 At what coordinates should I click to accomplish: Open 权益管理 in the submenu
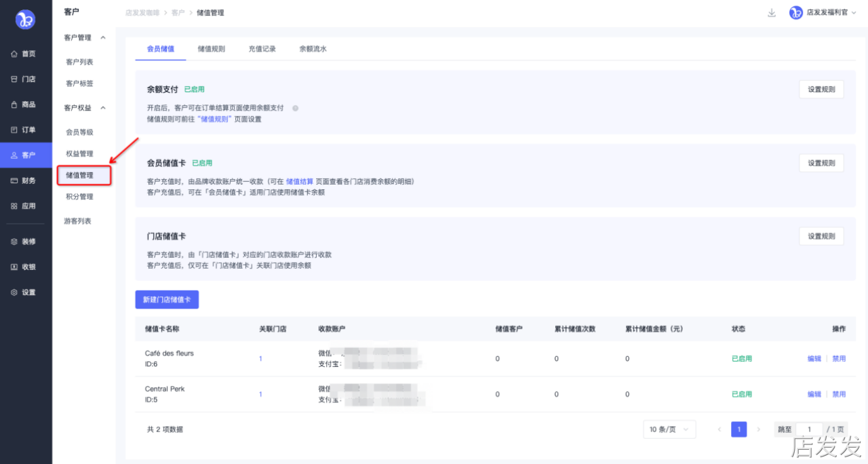(x=79, y=154)
